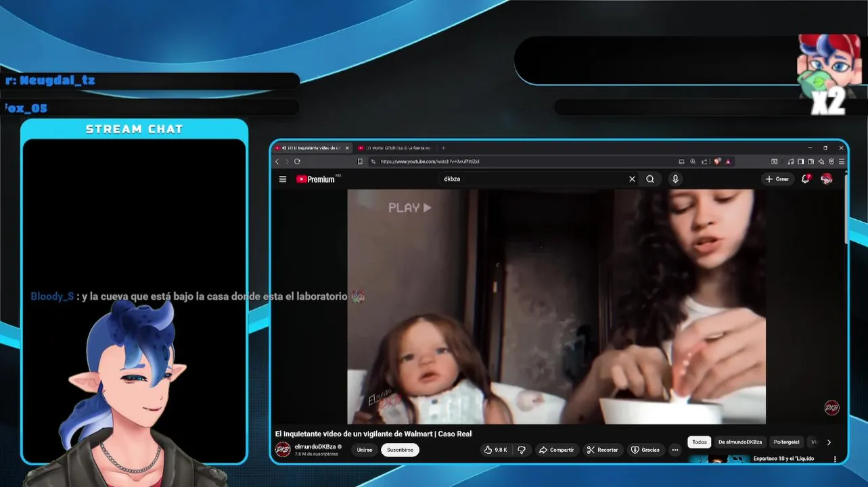Open the three-dot more actions menu
Screen dimensions: 868x487
(675, 450)
